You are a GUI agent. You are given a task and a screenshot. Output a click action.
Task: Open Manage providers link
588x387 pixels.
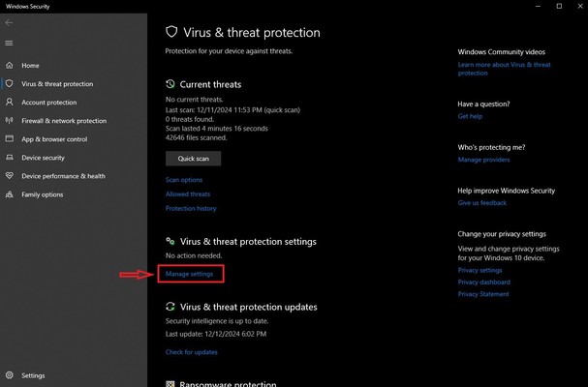tap(483, 160)
